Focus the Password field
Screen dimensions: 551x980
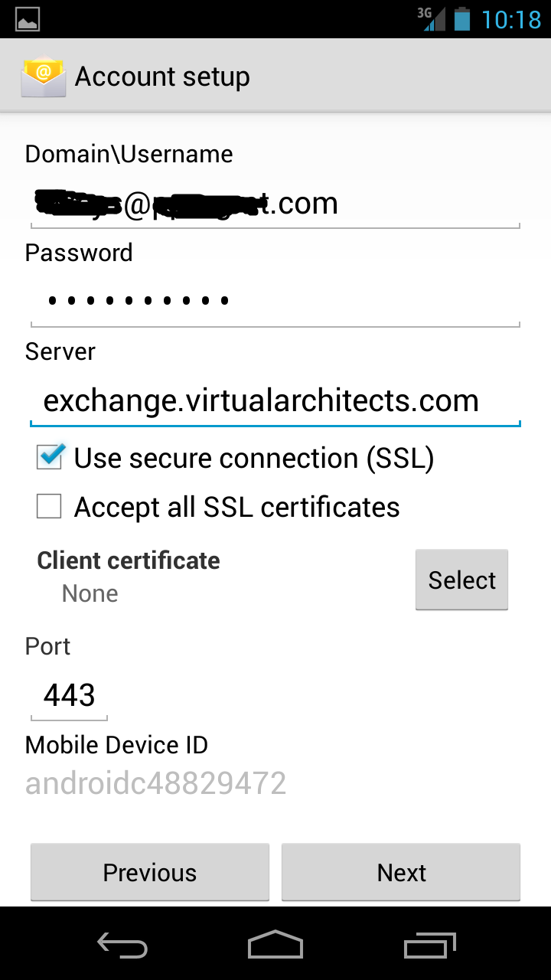275,301
